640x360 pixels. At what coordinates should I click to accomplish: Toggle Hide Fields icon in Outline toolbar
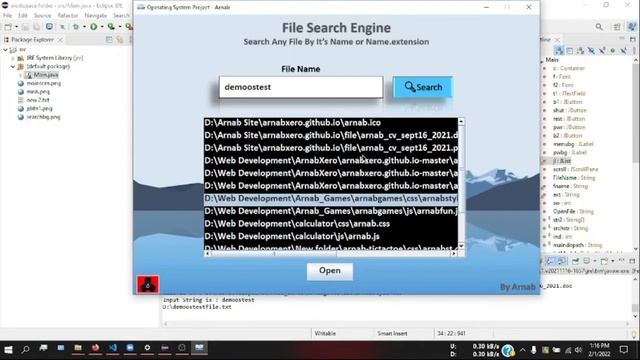point(591,51)
